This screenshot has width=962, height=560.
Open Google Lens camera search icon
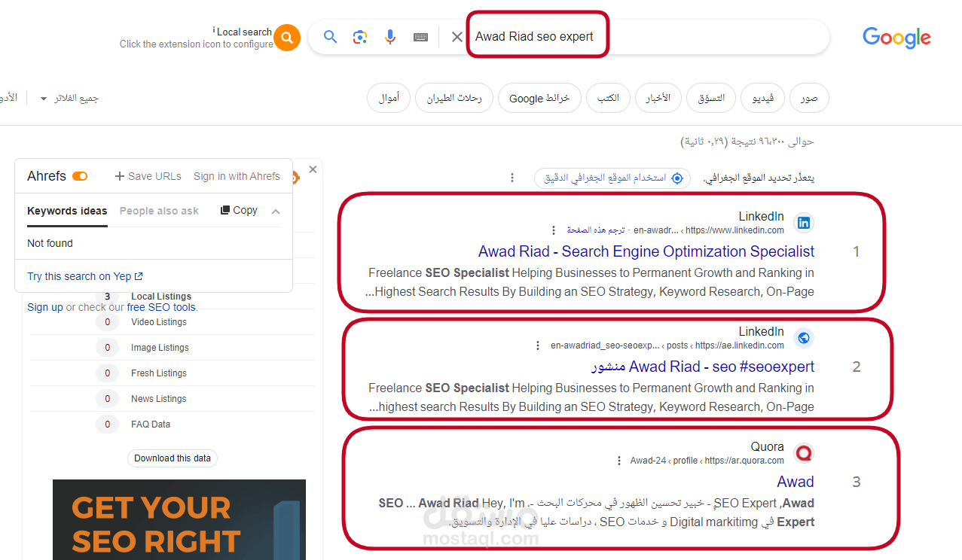359,36
